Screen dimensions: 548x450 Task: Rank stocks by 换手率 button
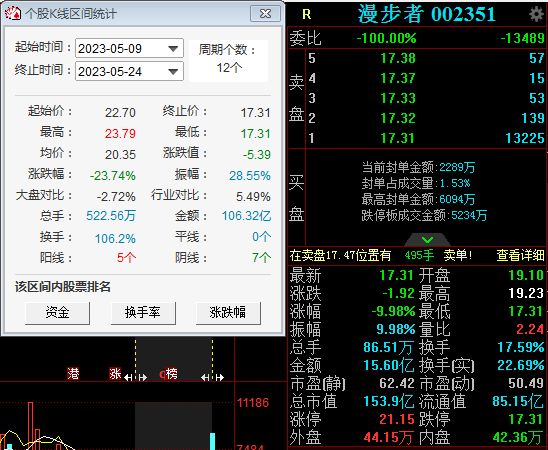[x=143, y=313]
